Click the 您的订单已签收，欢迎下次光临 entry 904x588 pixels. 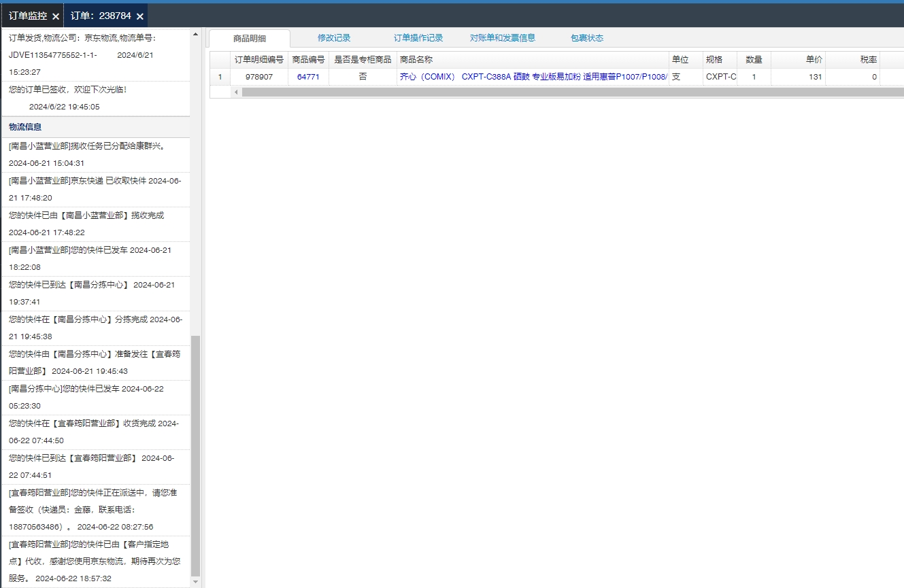pyautogui.click(x=95, y=98)
